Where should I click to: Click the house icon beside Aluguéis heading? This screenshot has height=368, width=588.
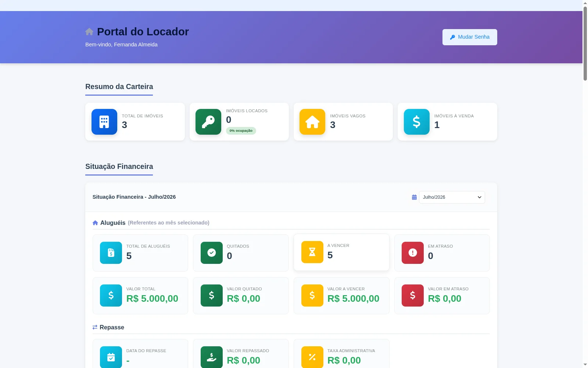coord(95,223)
